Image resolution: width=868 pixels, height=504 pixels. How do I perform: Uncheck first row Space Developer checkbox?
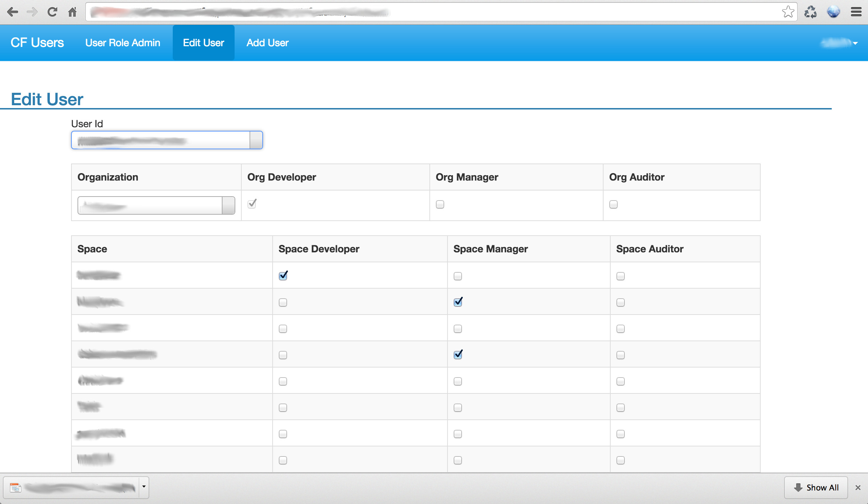pyautogui.click(x=283, y=276)
